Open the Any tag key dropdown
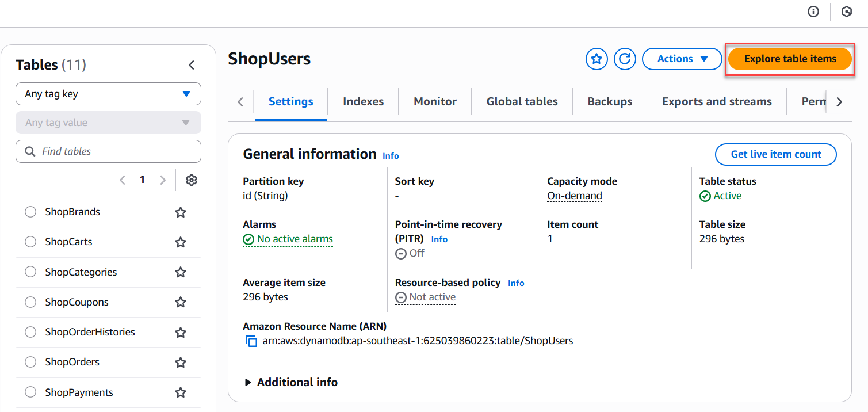 (x=108, y=94)
